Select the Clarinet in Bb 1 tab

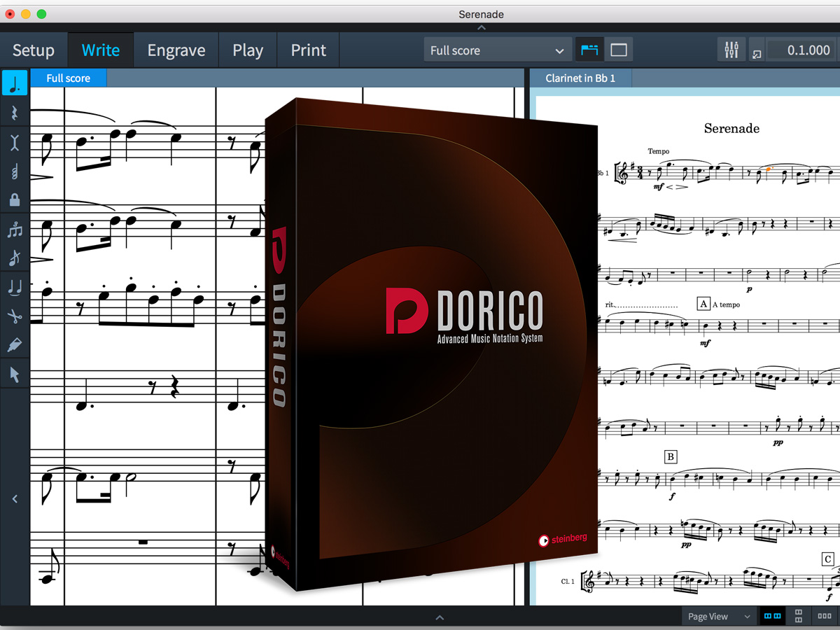tap(580, 78)
